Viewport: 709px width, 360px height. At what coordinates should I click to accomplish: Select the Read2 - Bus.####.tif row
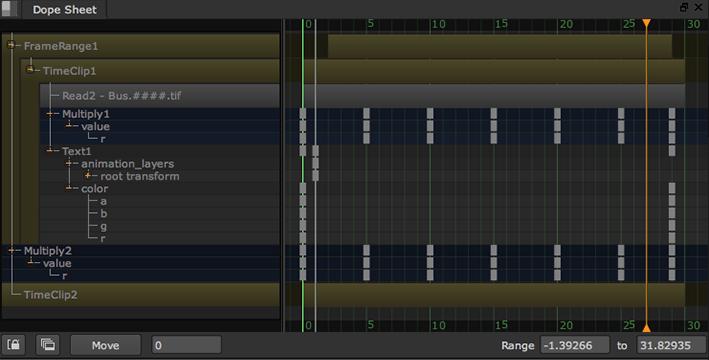pyautogui.click(x=160, y=95)
